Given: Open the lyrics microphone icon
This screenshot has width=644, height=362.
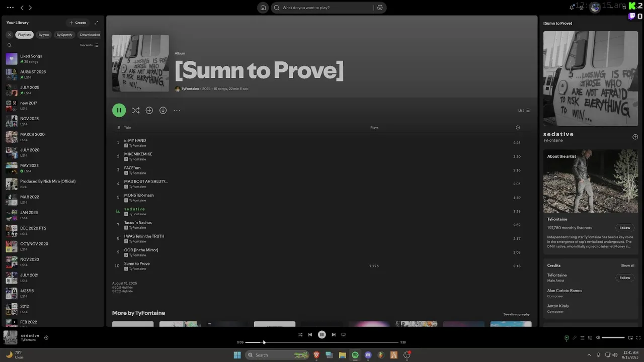Looking at the screenshot, I should (574, 338).
